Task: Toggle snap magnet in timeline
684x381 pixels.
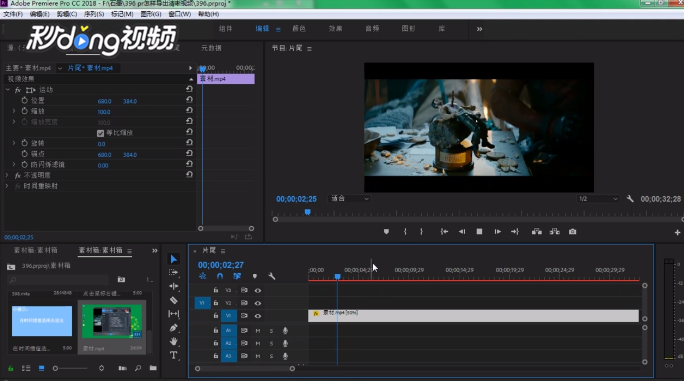Action: pyautogui.click(x=220, y=276)
